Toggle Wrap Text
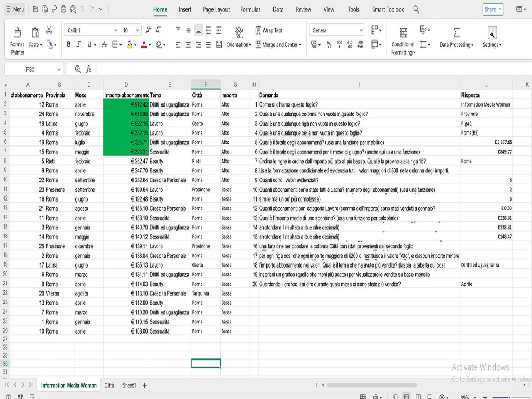 (269, 30)
